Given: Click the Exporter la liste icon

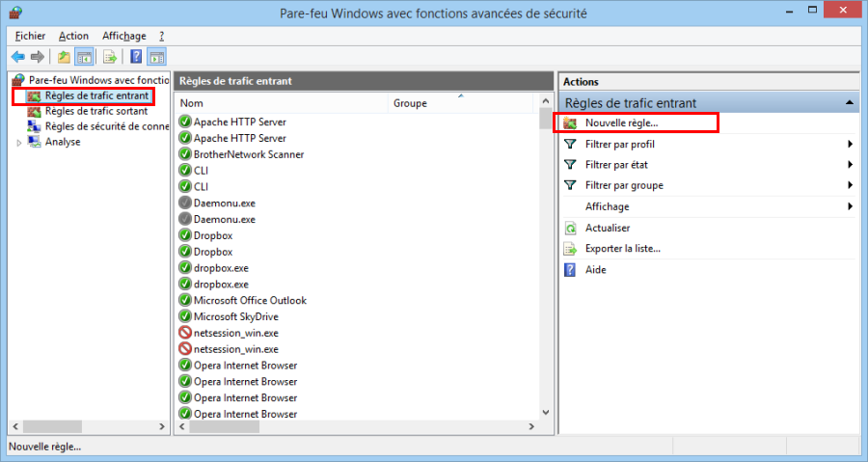Looking at the screenshot, I should click(x=570, y=249).
